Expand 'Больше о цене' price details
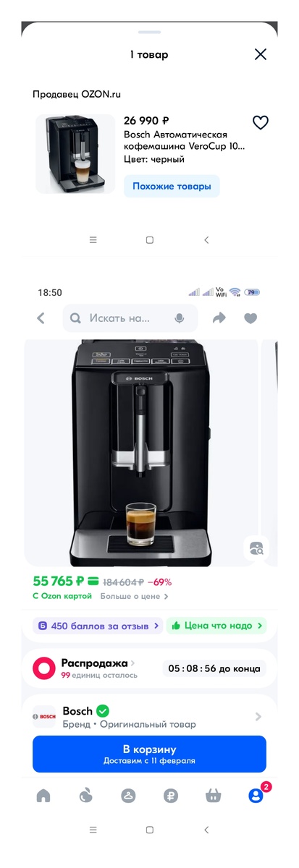Image resolution: width=299 pixels, height=868 pixels. coord(134,596)
